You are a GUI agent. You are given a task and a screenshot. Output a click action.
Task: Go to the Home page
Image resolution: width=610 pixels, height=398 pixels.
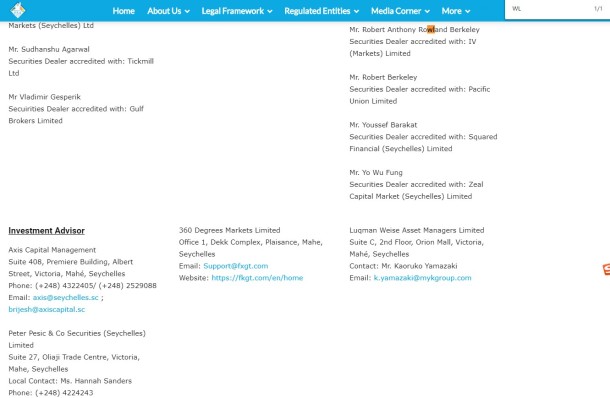[x=123, y=11]
